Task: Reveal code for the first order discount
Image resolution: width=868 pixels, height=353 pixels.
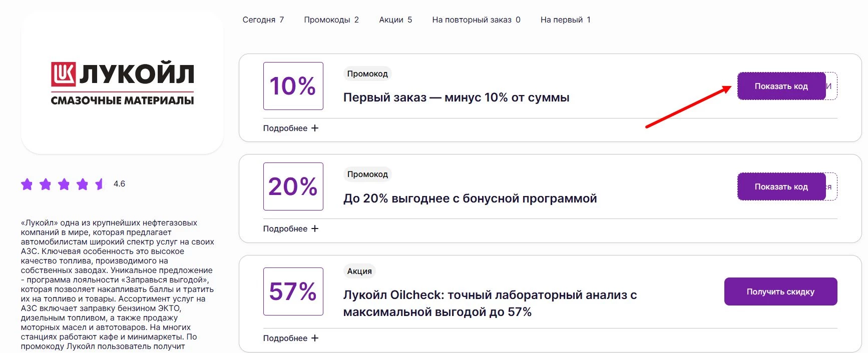Action: click(781, 85)
